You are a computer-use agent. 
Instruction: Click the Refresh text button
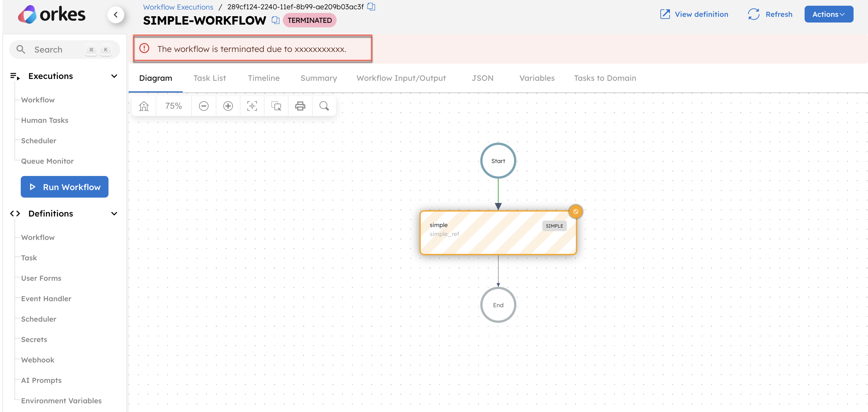[779, 14]
